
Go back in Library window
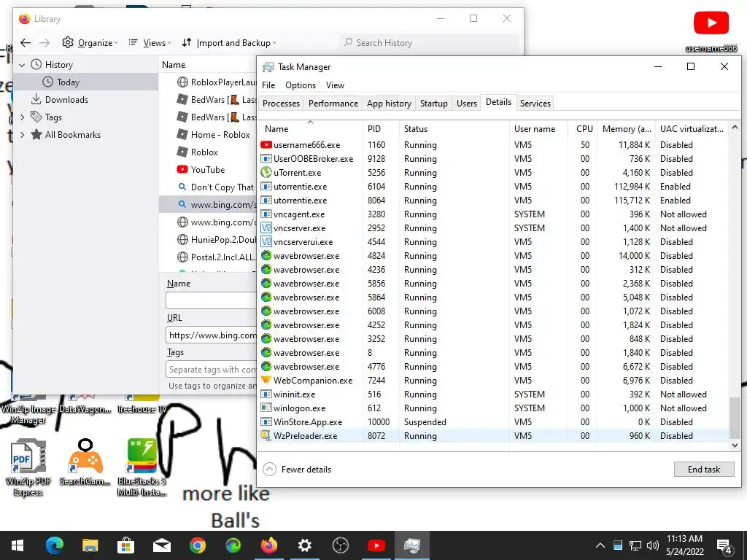[x=26, y=43]
